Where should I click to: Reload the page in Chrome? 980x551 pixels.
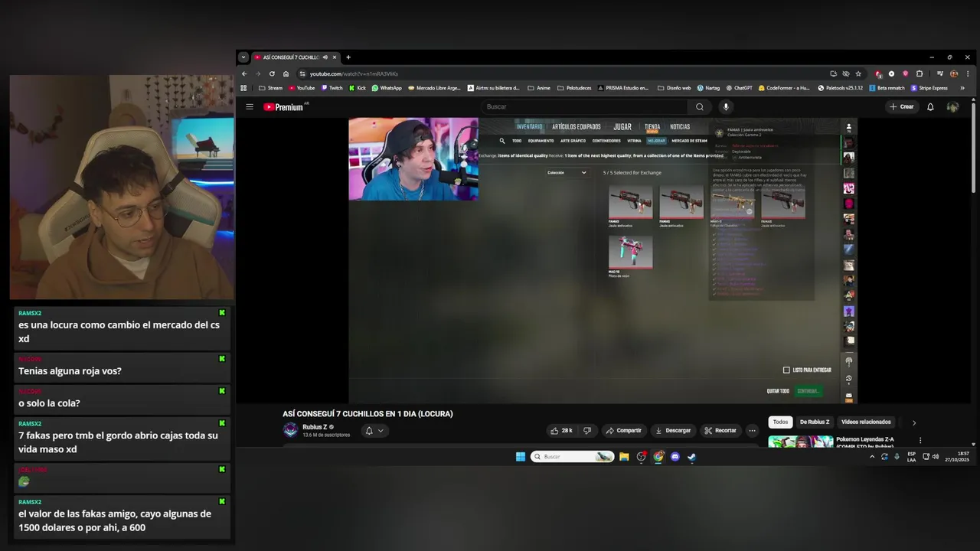point(272,74)
